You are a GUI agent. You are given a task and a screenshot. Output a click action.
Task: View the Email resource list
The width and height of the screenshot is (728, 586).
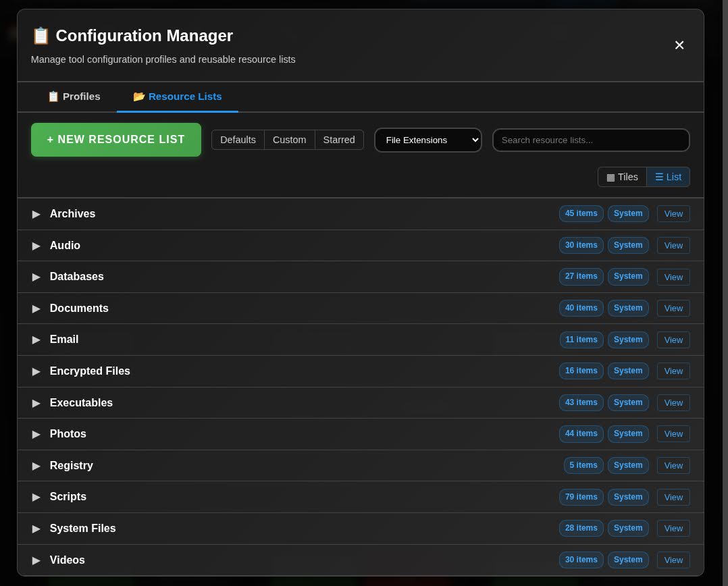673,340
